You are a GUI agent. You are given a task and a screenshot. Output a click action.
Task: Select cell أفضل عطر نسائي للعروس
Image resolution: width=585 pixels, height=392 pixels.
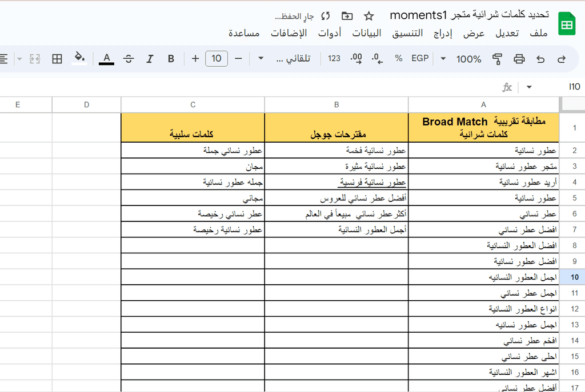(x=336, y=198)
